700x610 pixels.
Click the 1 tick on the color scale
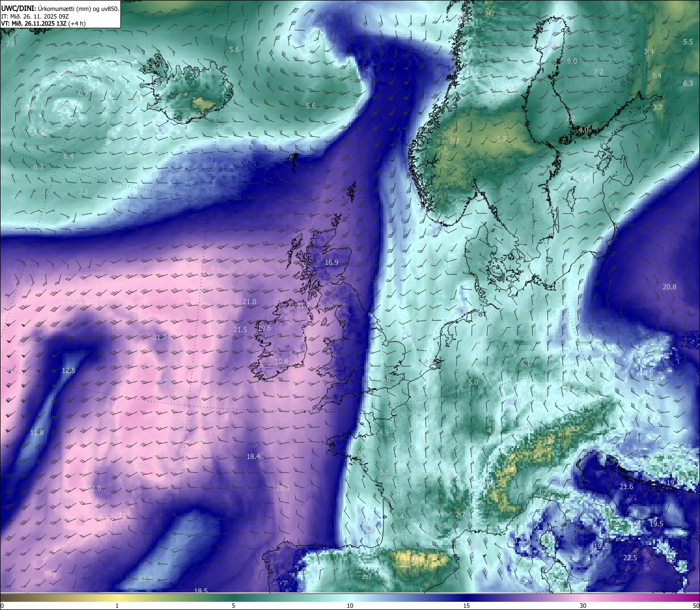[x=117, y=606]
